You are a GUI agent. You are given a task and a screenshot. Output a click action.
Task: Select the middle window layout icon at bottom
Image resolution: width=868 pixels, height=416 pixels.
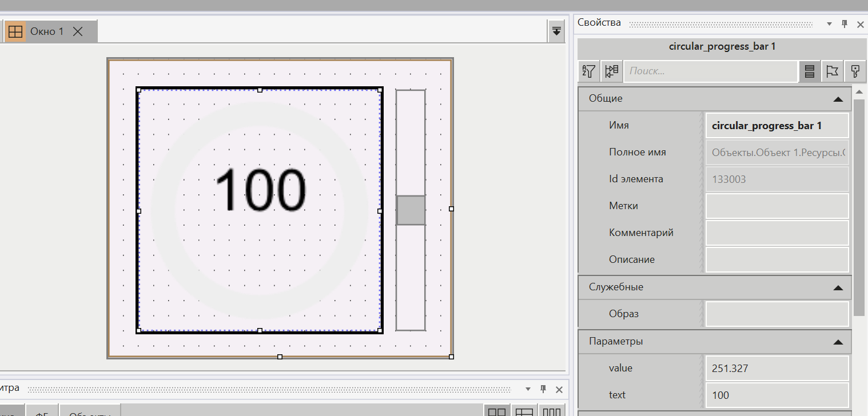pyautogui.click(x=524, y=411)
